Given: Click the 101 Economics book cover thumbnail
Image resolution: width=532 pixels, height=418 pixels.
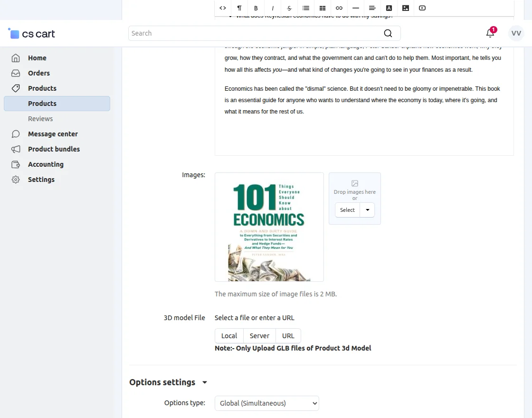Looking at the screenshot, I should (x=269, y=227).
